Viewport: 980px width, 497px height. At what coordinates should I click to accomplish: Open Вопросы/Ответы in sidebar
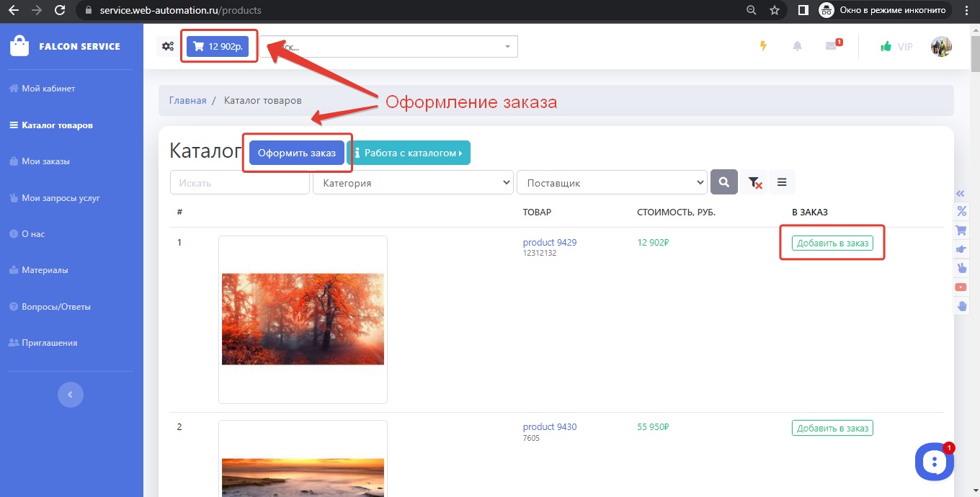click(56, 307)
